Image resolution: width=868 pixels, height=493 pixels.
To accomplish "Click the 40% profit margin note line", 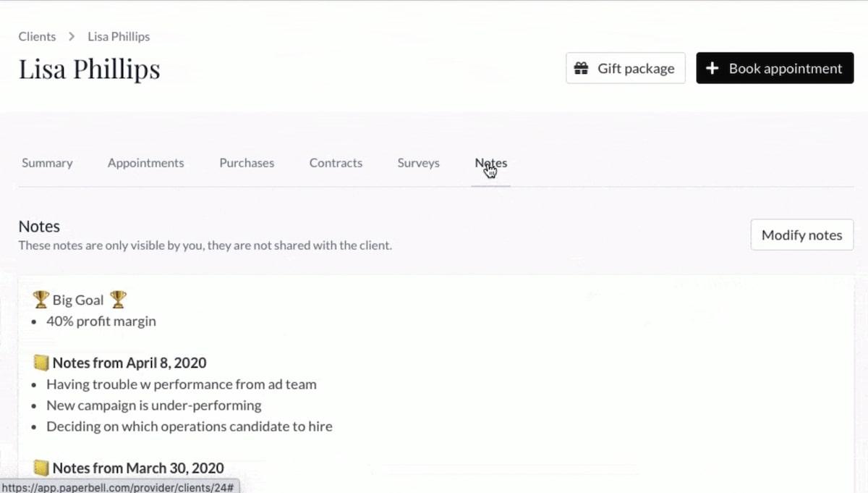I will click(101, 321).
